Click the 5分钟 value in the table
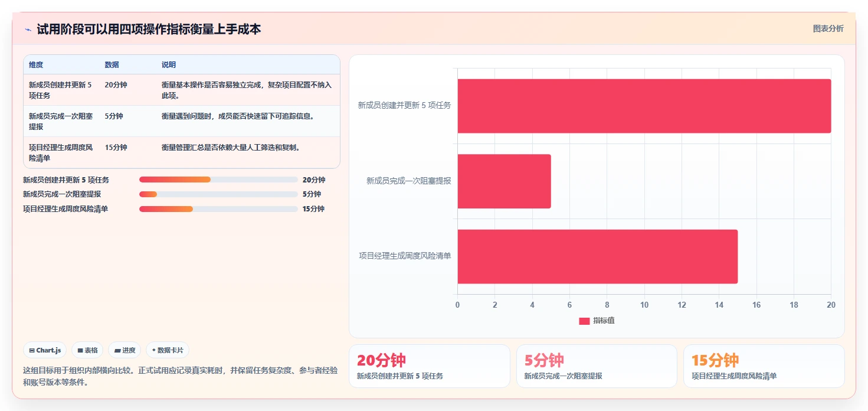The image size is (868, 411). 114,116
